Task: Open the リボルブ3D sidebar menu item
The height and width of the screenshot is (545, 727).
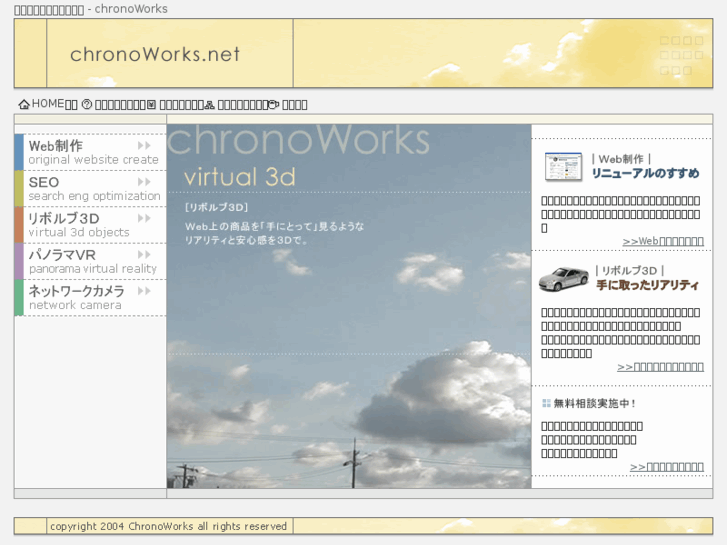Action: pos(90,225)
